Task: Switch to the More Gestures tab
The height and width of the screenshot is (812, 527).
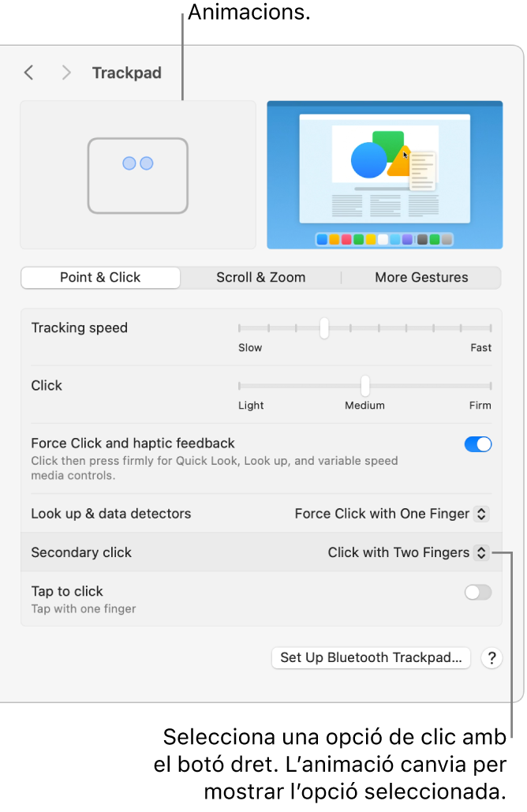Action: pyautogui.click(x=421, y=278)
